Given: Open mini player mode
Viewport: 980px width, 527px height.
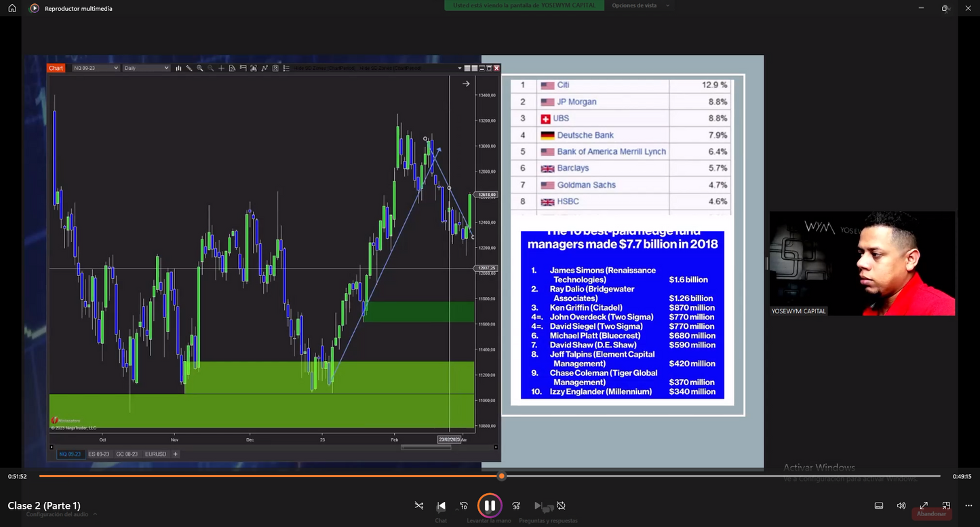Looking at the screenshot, I should tap(946, 506).
